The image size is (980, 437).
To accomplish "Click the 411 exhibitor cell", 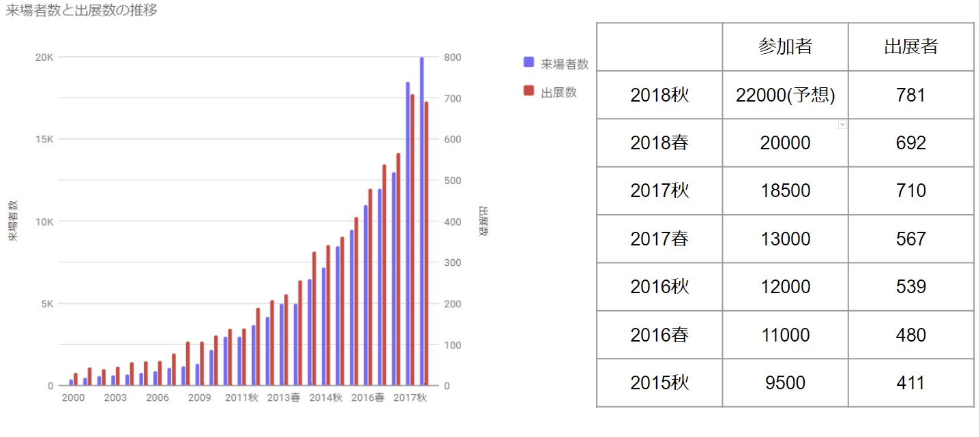I will tap(911, 382).
